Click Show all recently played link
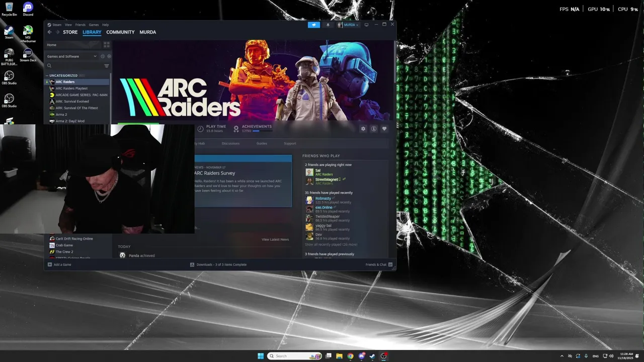The height and width of the screenshot is (362, 644). 331,244
